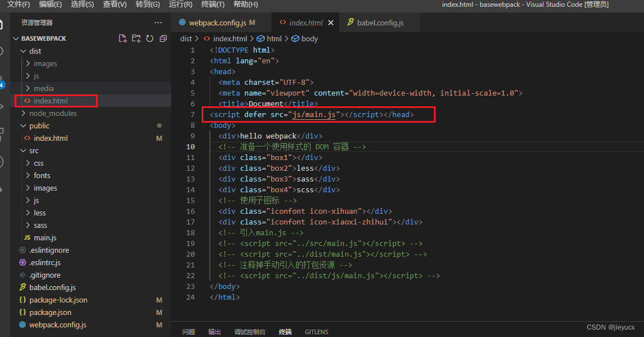644x337 pixels.
Task: Expand the images folder under dist
Action: pos(90,63)
